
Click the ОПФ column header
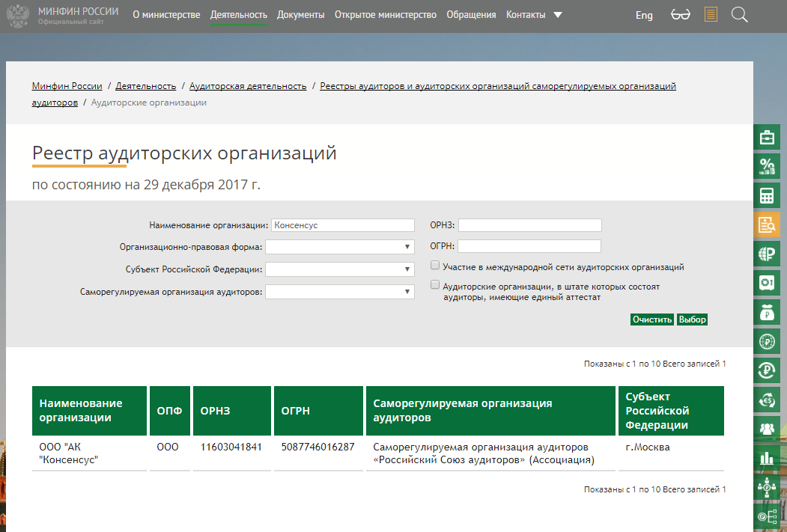170,411
